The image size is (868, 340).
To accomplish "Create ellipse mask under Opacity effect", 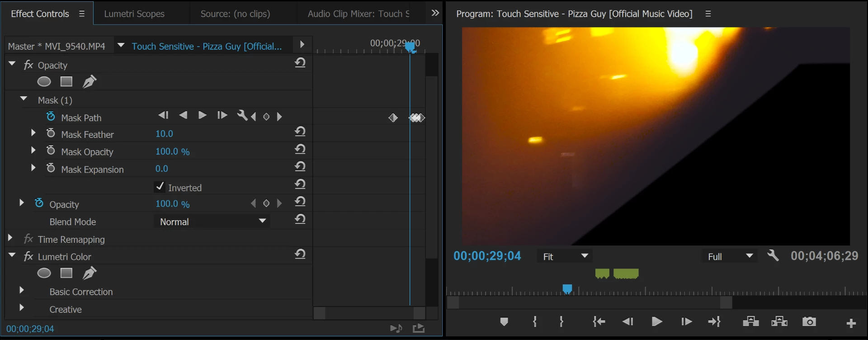I will (44, 82).
